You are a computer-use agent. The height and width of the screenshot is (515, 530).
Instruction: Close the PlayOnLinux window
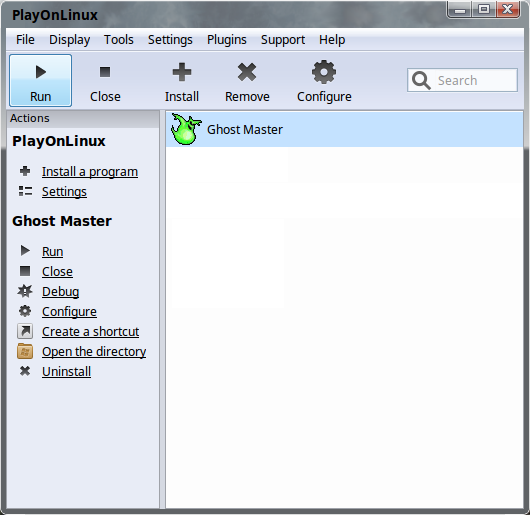point(508,9)
